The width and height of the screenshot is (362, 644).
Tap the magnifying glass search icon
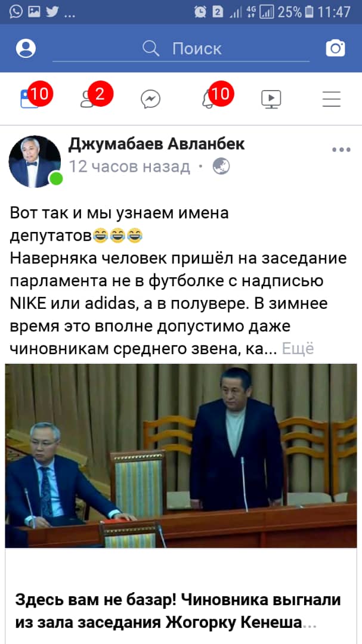point(151,48)
